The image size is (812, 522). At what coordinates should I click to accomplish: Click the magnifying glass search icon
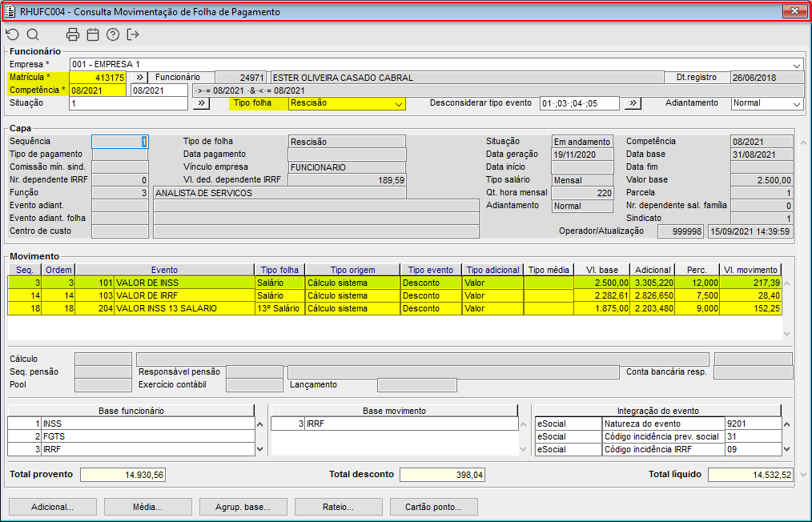coord(33,34)
